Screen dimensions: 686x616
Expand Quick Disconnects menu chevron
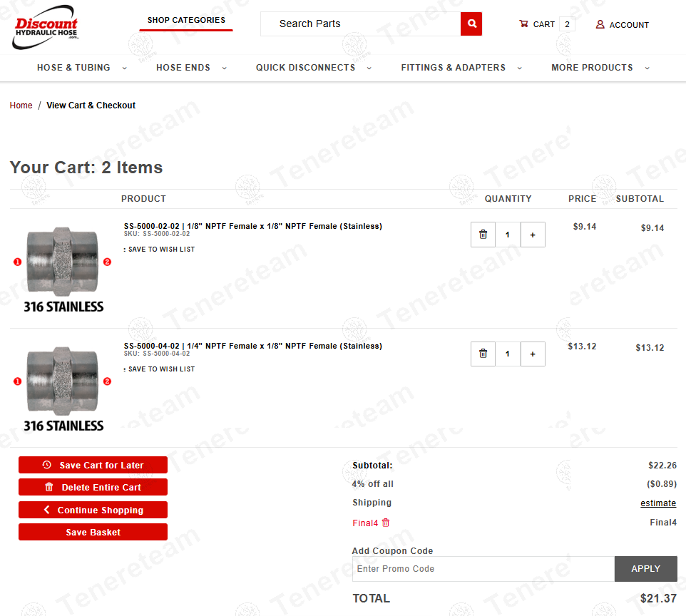click(369, 68)
